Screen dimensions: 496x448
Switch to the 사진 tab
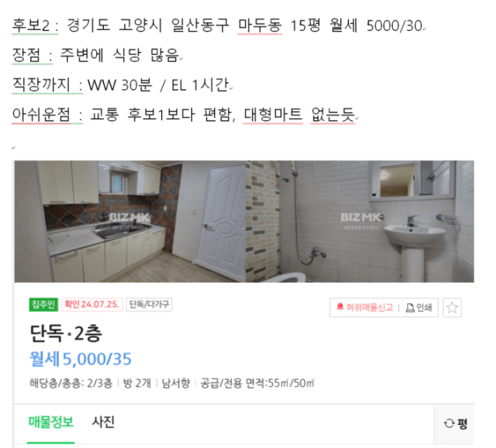(103, 422)
